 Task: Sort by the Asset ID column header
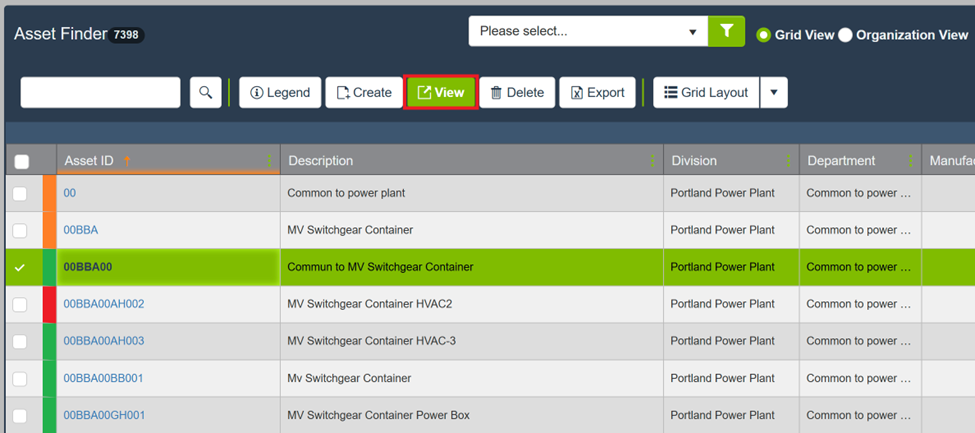click(x=90, y=161)
